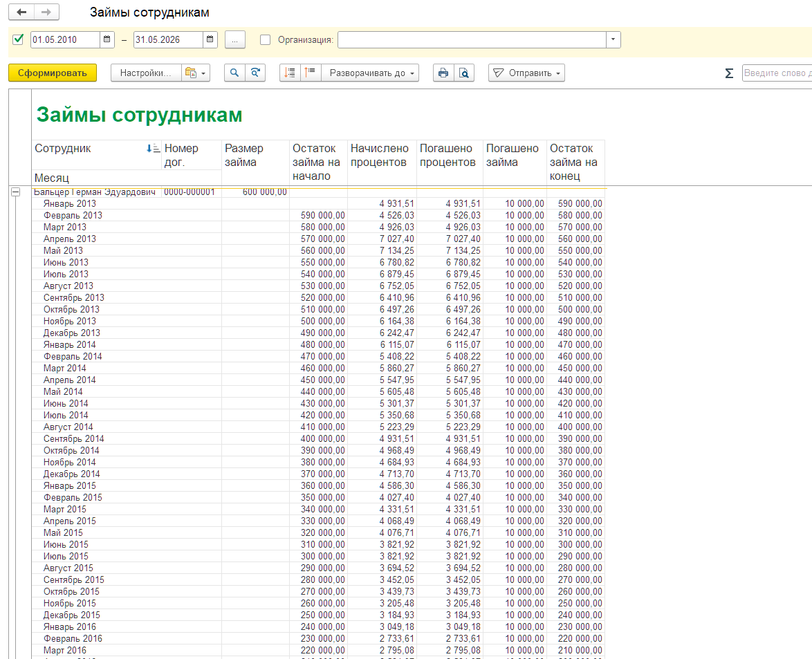
Task: Click the Сотрудник column sort icon
Action: pos(154,149)
